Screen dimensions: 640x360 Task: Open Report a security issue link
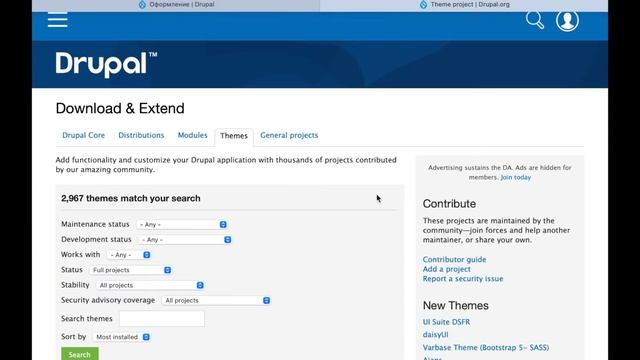463,279
